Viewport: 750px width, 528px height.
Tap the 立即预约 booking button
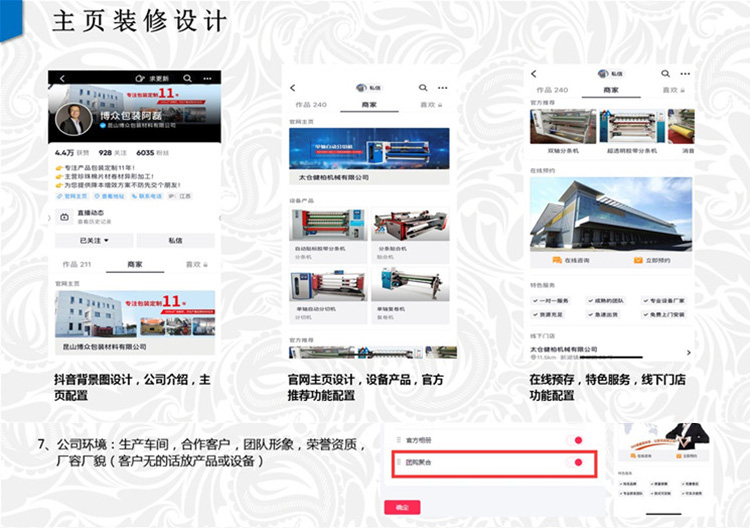pyautogui.click(x=652, y=260)
